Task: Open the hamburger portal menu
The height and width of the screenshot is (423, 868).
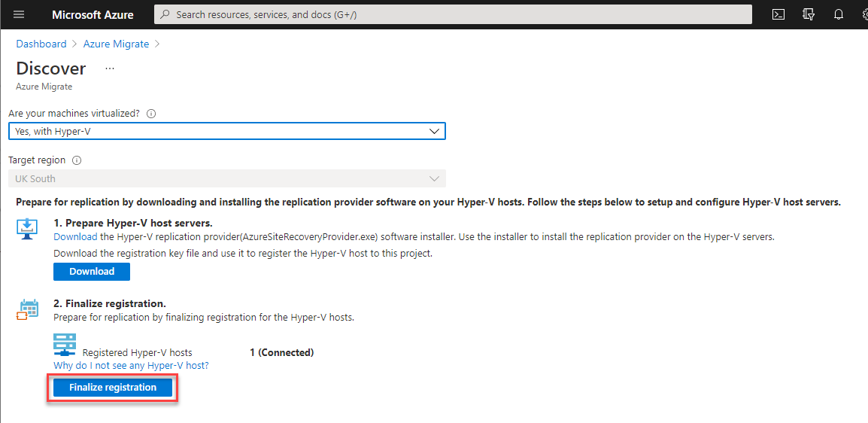Action: [x=19, y=15]
